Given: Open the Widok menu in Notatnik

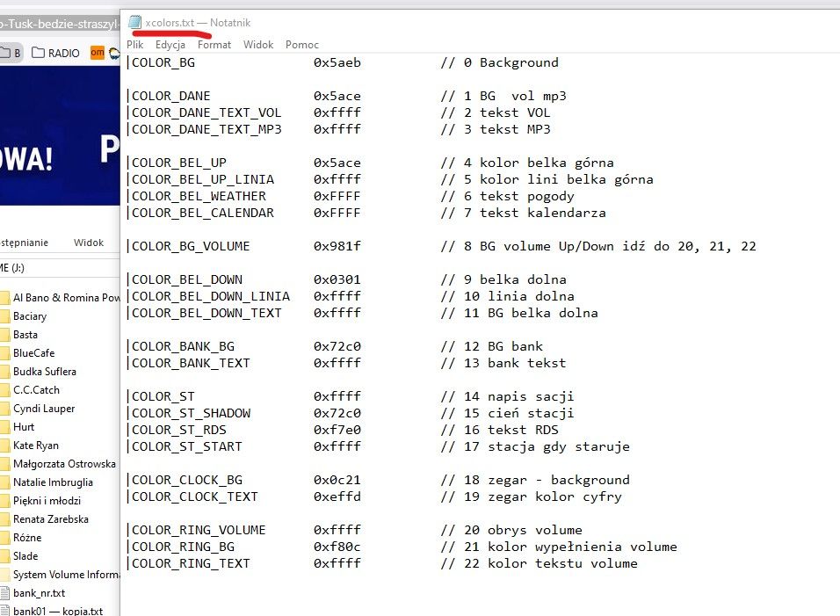Looking at the screenshot, I should [x=258, y=45].
